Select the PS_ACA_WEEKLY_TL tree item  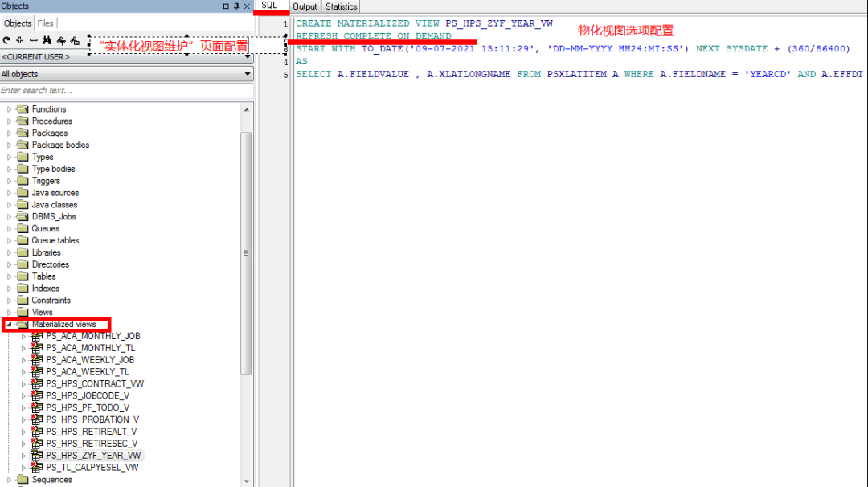pyautogui.click(x=88, y=372)
